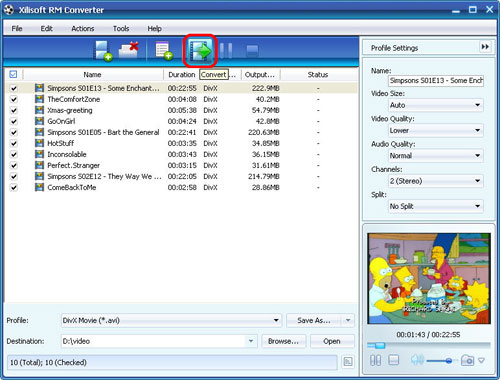Image resolution: width=500 pixels, height=380 pixels.
Task: Open the Profile dropdown DivX Movie (*.avi)
Action: point(171,320)
